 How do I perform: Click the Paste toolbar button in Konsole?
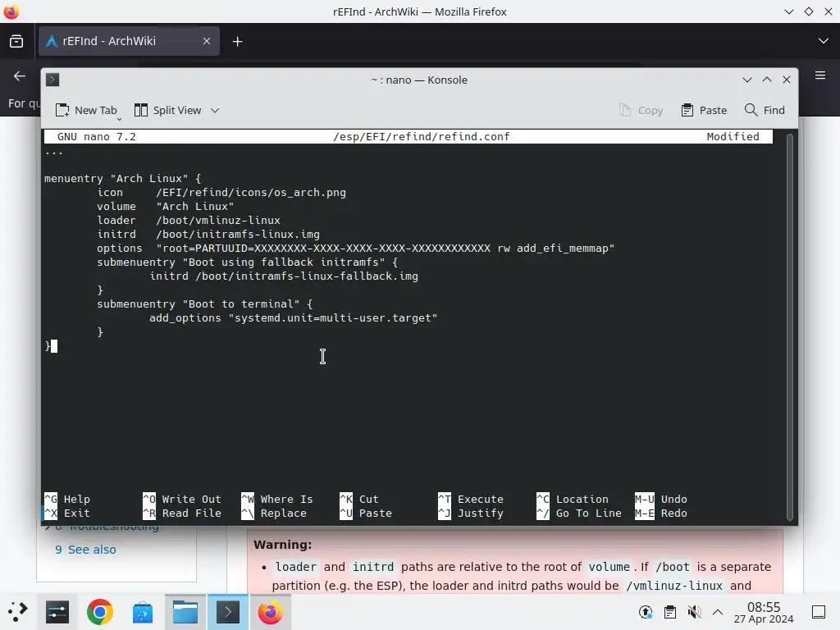pyautogui.click(x=704, y=111)
